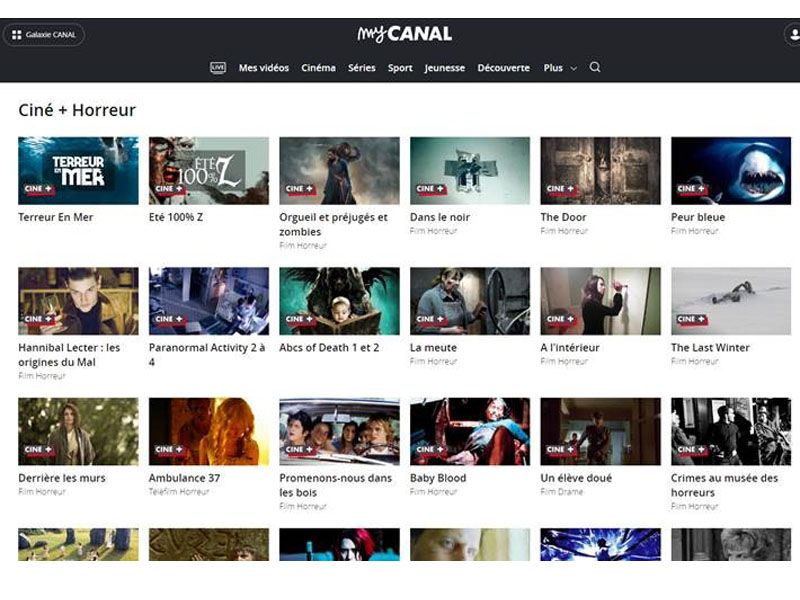
Task: Open the user profile icon
Action: pos(793,35)
